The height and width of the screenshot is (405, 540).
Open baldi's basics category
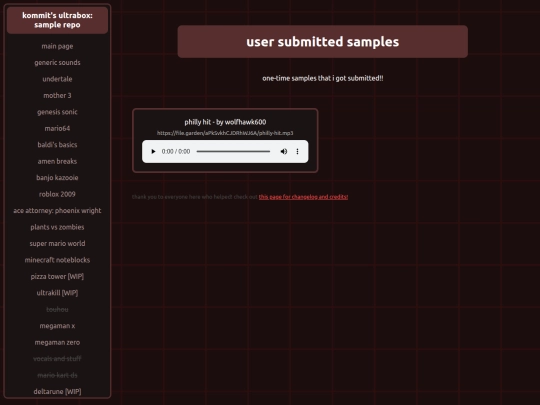pos(57,145)
